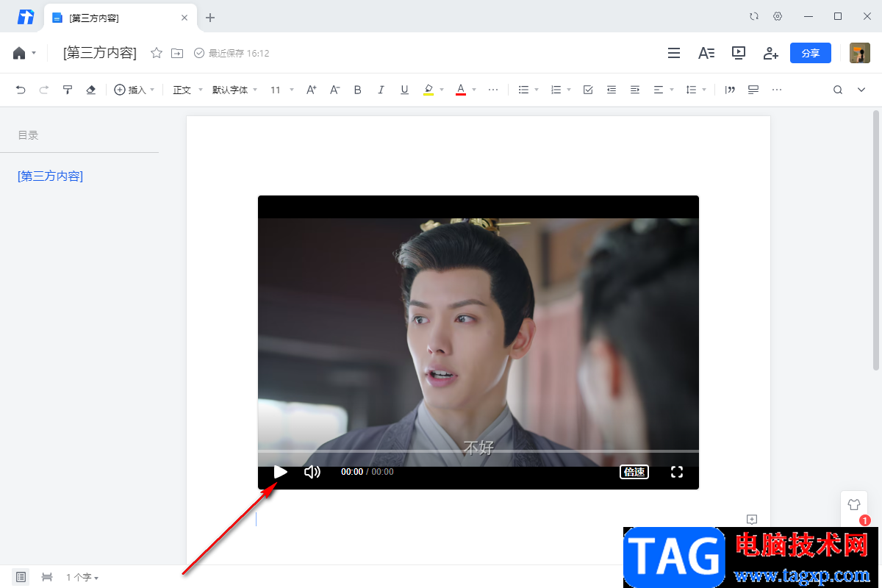Image resolution: width=882 pixels, height=588 pixels.
Task: Switch to the [第三方内容] tab
Action: [x=121, y=18]
